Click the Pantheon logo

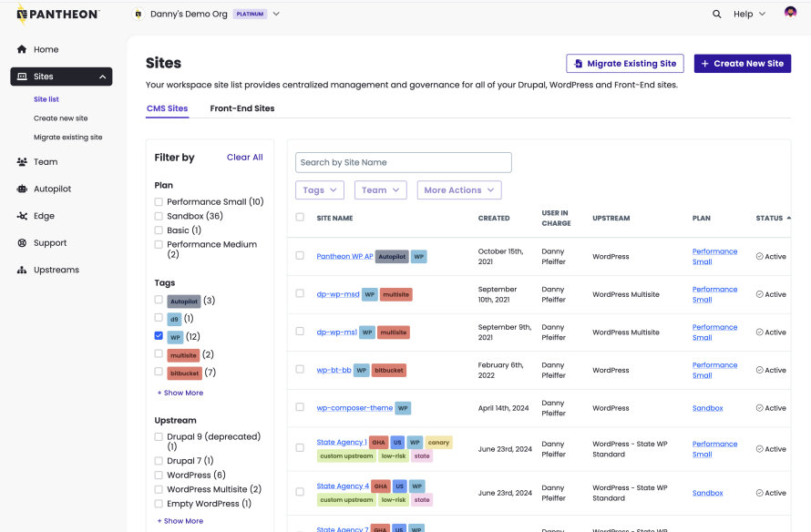click(58, 15)
